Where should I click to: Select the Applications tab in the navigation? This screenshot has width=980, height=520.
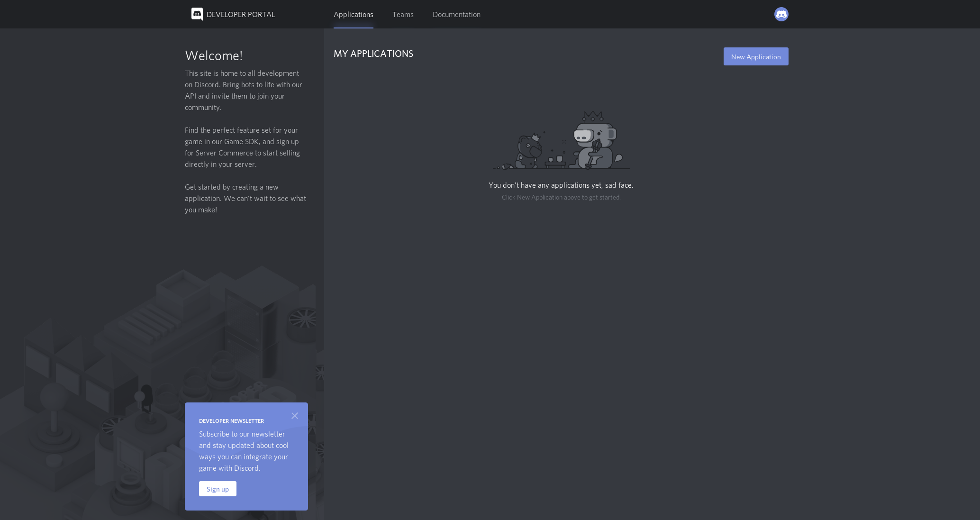click(x=353, y=15)
